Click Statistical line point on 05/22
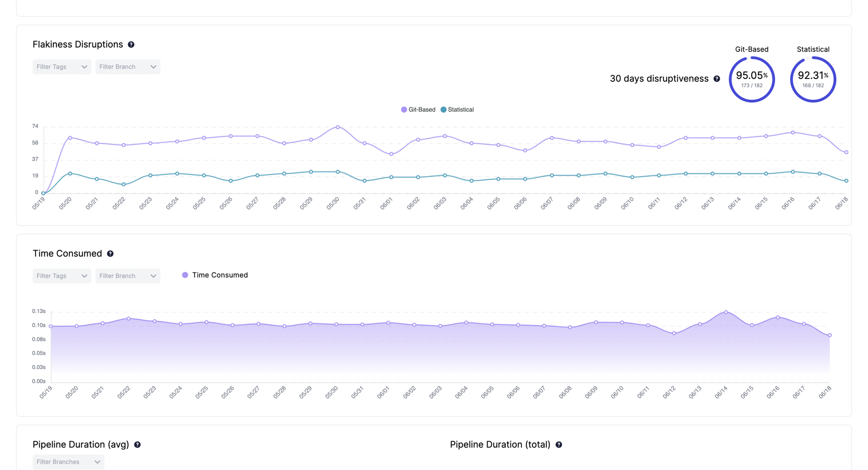Image resolution: width=868 pixels, height=470 pixels. [124, 184]
